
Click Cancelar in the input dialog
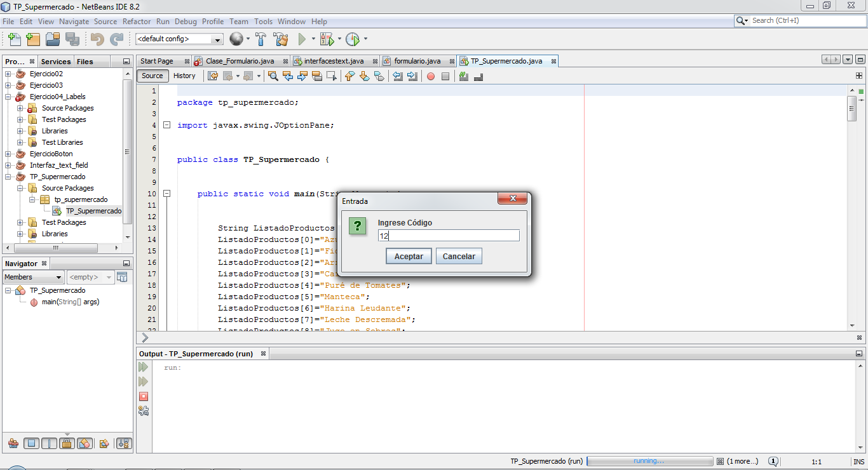pos(458,256)
